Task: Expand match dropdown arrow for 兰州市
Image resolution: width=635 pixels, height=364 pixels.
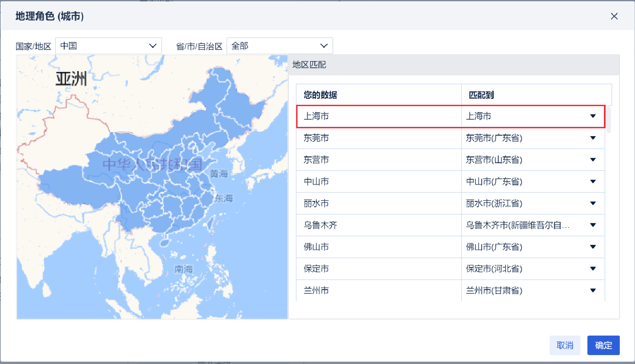Action: 593,291
